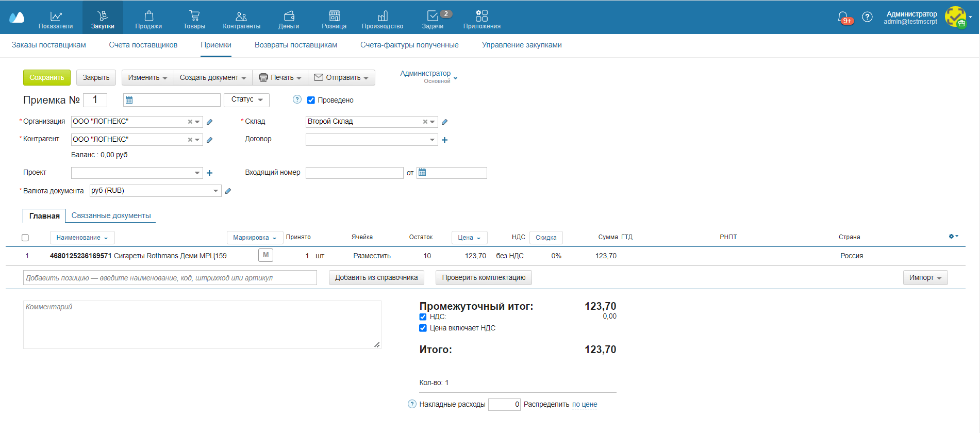This screenshot has width=980, height=433.
Task: Edit the Организация with pencil icon
Action: tap(209, 122)
